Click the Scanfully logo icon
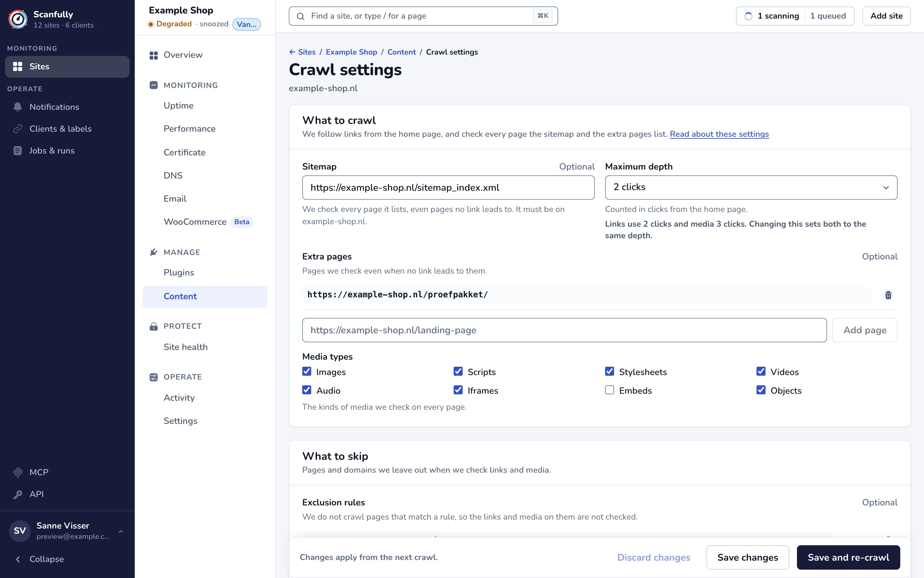 18,19
